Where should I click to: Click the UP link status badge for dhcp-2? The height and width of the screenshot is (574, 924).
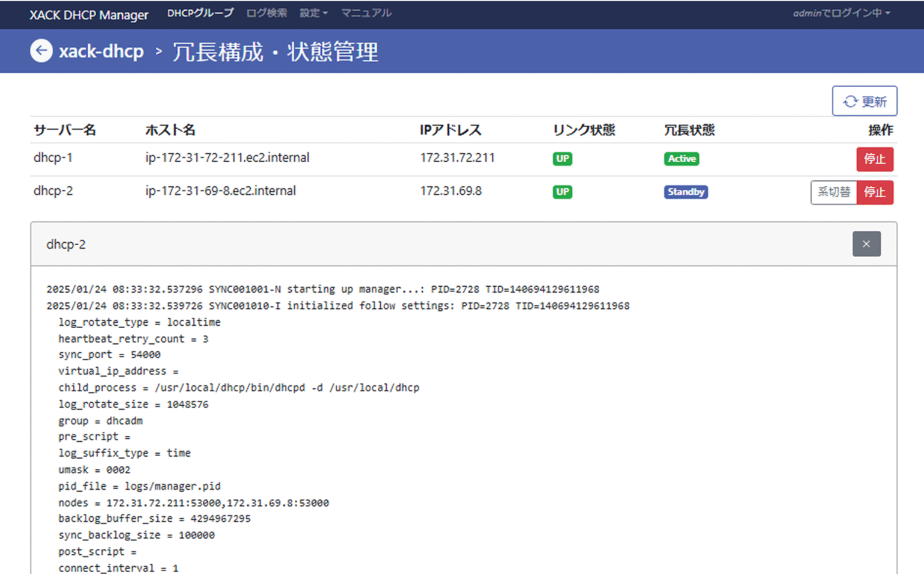562,192
